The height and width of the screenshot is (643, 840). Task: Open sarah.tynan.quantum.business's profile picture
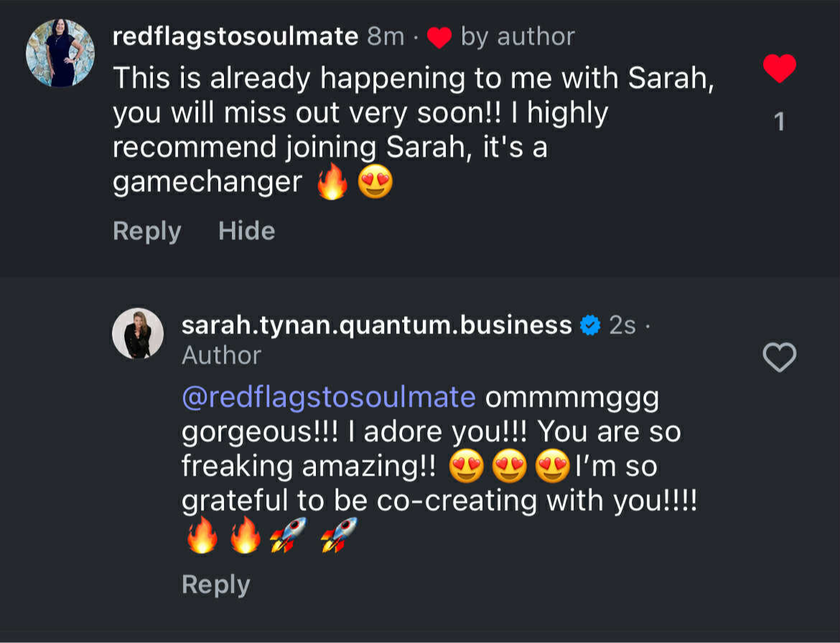coord(138,333)
